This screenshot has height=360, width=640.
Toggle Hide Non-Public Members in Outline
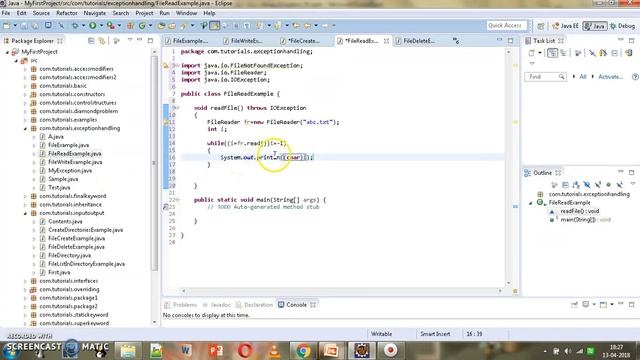[609, 185]
